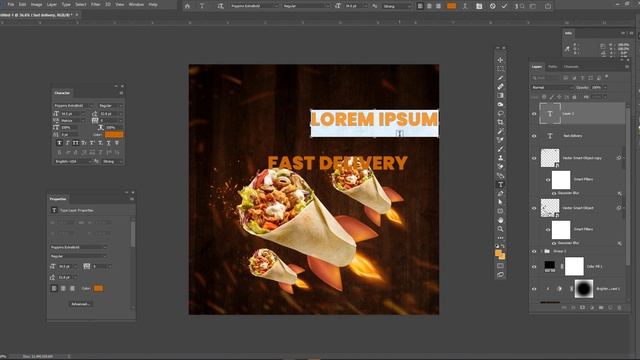Open font style Regular dropdown in options bar

pyautogui.click(x=306, y=6)
